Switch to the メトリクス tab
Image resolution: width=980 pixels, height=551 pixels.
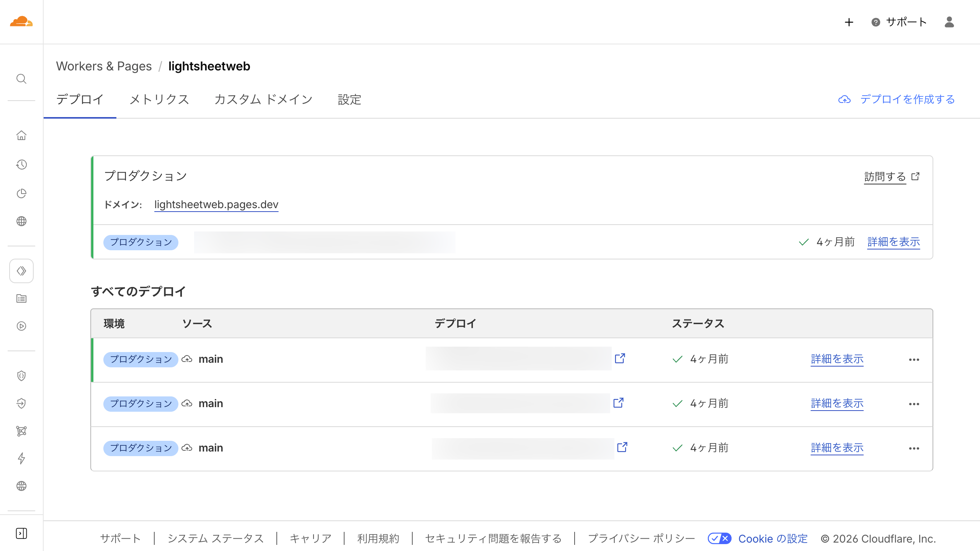[x=160, y=99]
